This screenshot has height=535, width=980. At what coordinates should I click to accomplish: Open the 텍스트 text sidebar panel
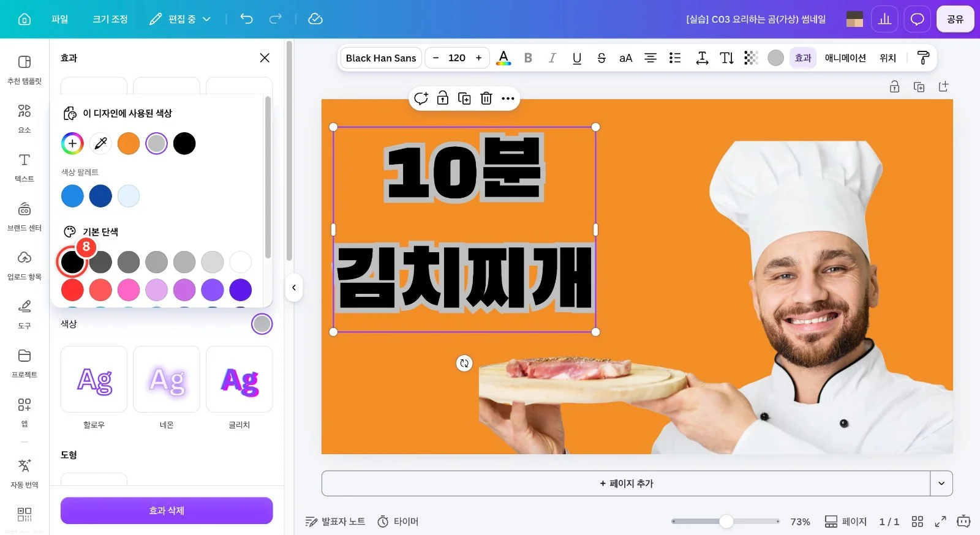tap(24, 168)
